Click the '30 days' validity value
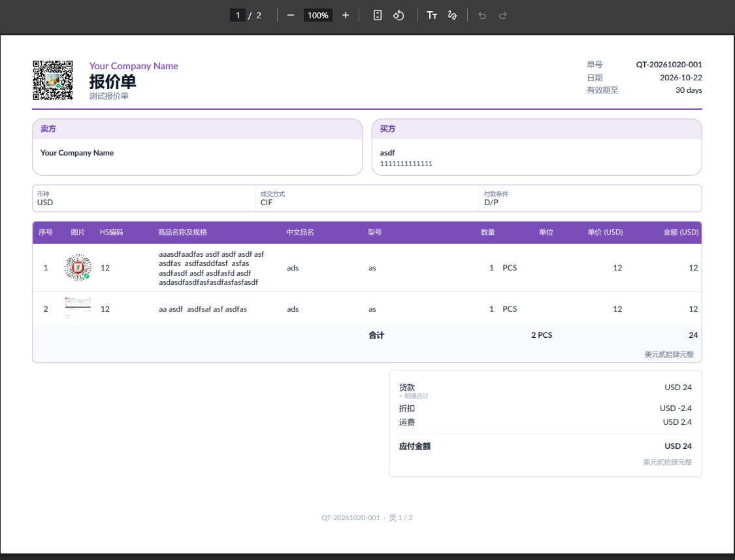Screen dimensions: 735x560 pos(689,90)
